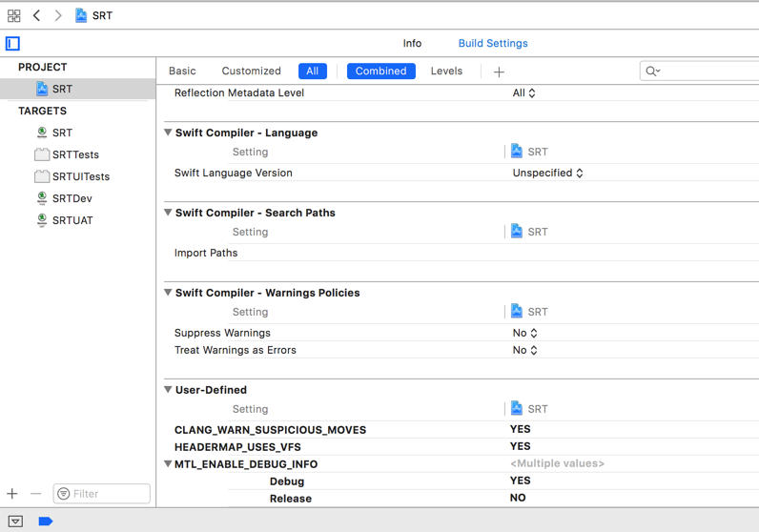
Task: Select the SRTUAT target icon
Action: click(42, 220)
